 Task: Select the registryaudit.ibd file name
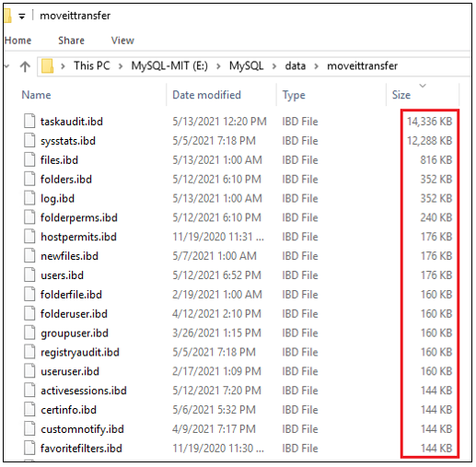[x=80, y=353]
